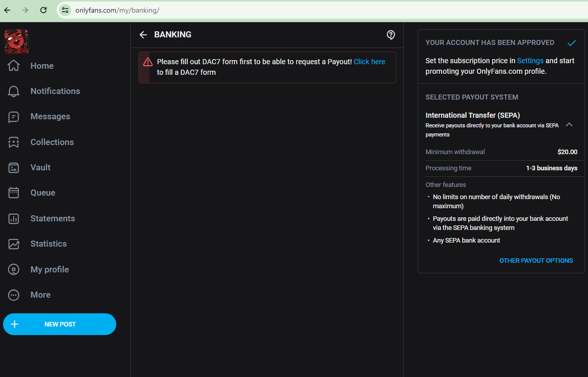Open Notifications in the sidebar
The height and width of the screenshot is (377, 588).
point(55,91)
